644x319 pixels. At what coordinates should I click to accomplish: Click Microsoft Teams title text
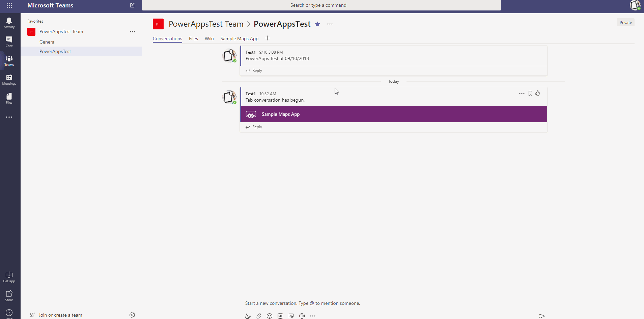tap(50, 5)
